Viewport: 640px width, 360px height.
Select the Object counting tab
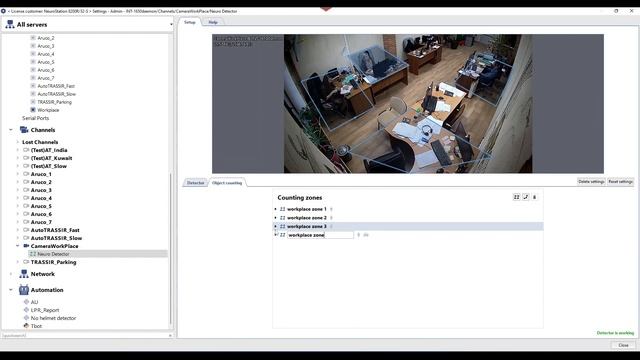pyautogui.click(x=227, y=183)
